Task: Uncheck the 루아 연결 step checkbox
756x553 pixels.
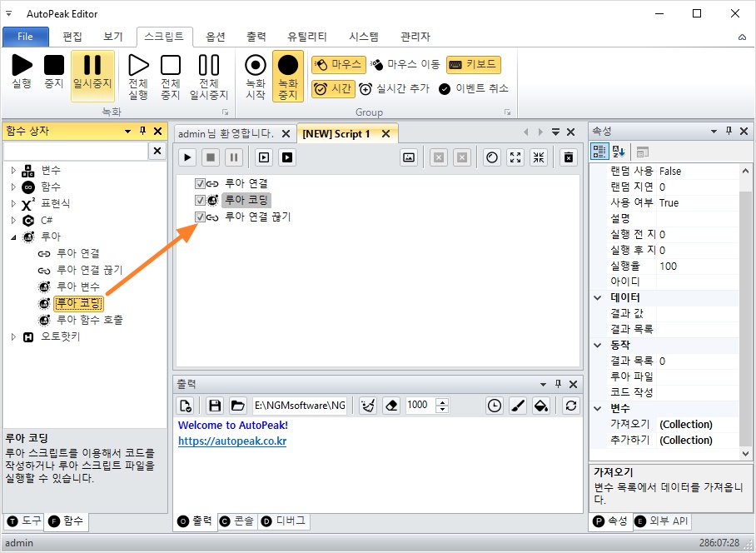Action: (x=200, y=184)
